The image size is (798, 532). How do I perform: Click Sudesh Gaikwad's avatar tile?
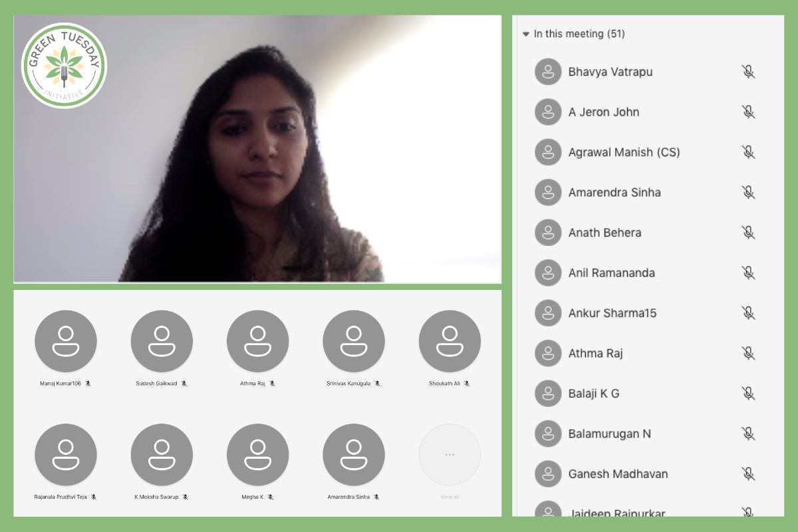tap(162, 341)
